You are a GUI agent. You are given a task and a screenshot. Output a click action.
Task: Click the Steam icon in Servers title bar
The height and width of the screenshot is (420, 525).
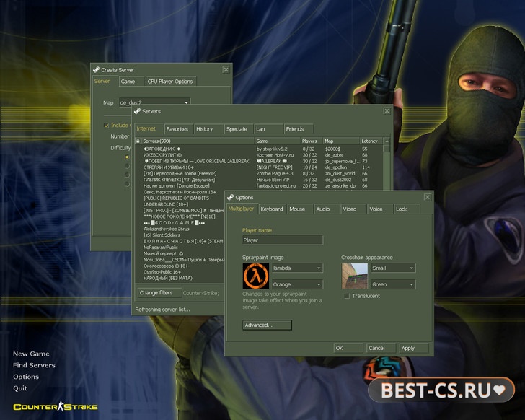click(137, 111)
